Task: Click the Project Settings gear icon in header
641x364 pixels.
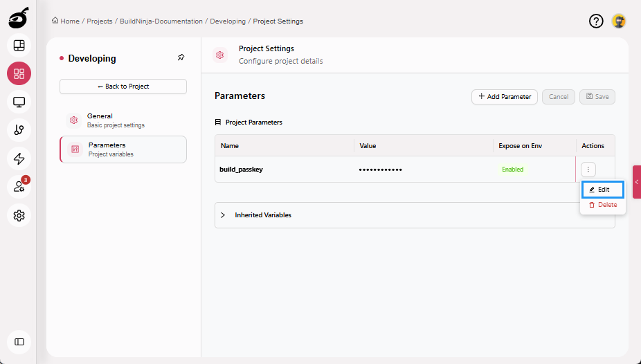Action: (220, 55)
